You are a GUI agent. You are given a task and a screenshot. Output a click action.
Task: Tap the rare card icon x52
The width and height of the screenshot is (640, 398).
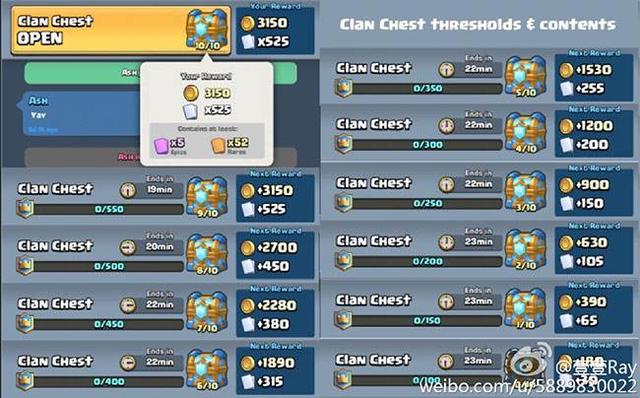tap(218, 146)
